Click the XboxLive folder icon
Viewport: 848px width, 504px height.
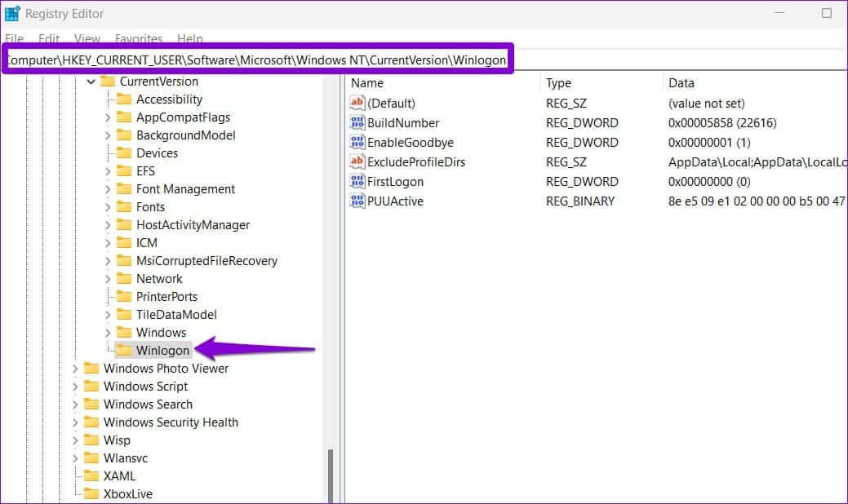point(91,493)
